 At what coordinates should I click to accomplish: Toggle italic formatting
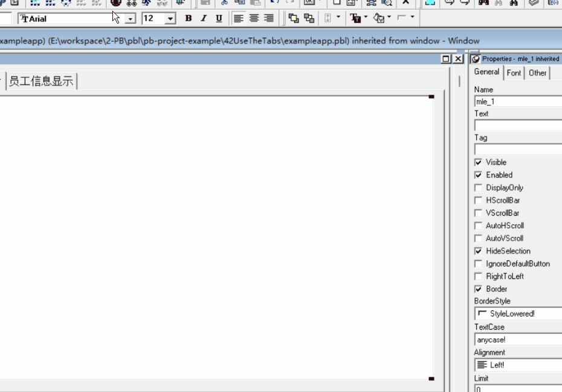click(x=204, y=18)
